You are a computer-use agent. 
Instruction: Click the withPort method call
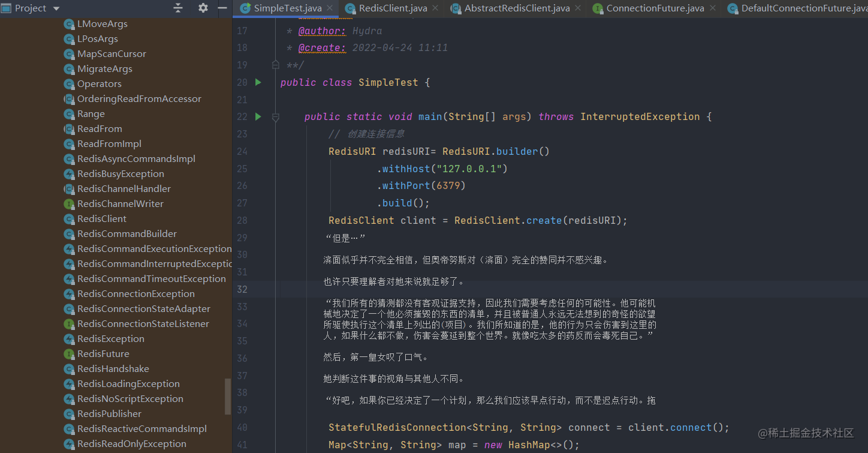pyautogui.click(x=406, y=185)
